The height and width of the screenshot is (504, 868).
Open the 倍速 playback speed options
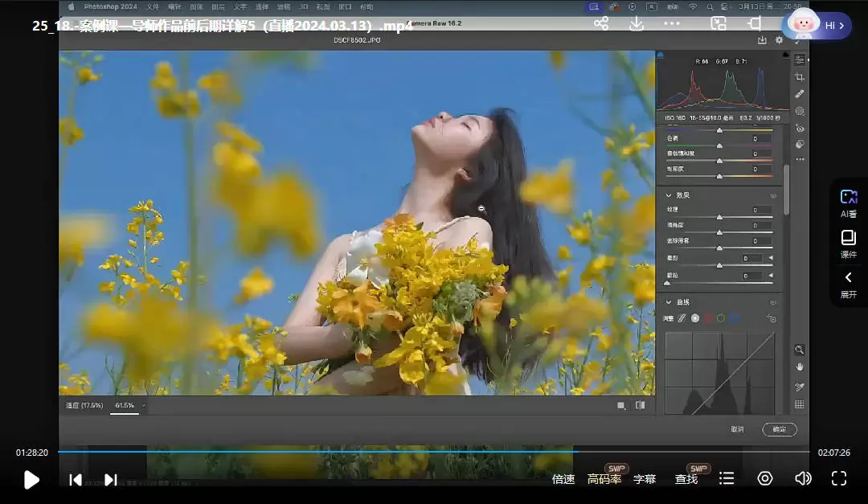[x=563, y=479]
